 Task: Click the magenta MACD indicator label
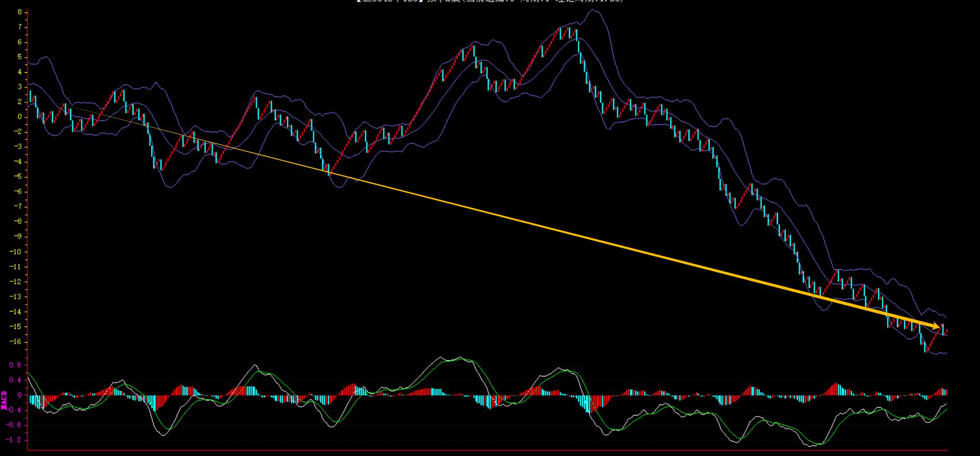coord(4,400)
